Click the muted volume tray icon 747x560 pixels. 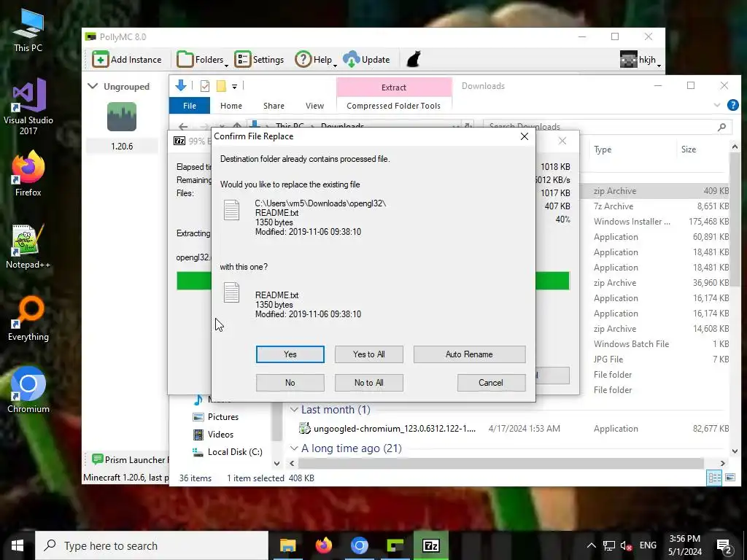point(626,545)
